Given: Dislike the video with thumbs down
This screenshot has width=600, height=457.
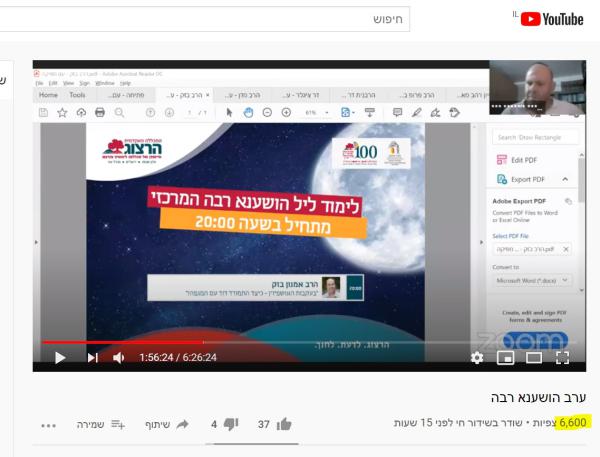Looking at the screenshot, I should pos(231,424).
